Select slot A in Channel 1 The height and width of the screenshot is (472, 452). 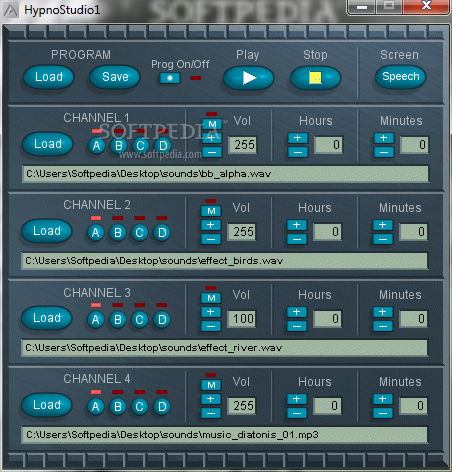(x=97, y=146)
